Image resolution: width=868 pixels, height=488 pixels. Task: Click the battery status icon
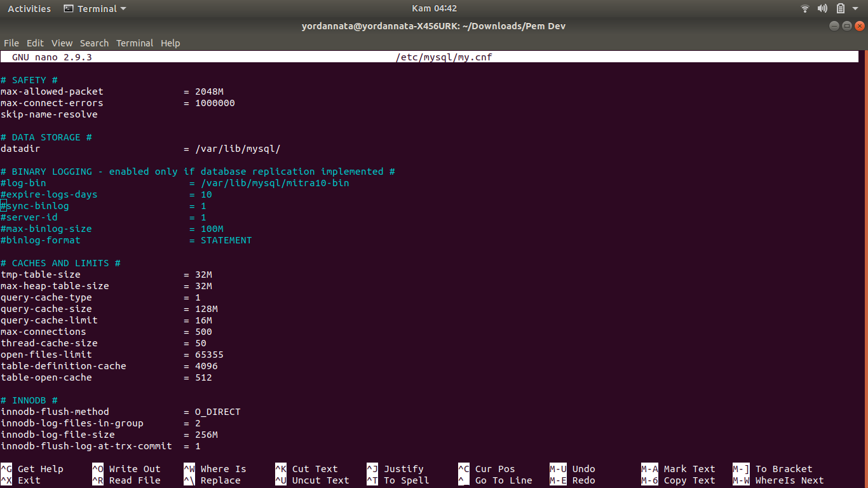point(841,9)
